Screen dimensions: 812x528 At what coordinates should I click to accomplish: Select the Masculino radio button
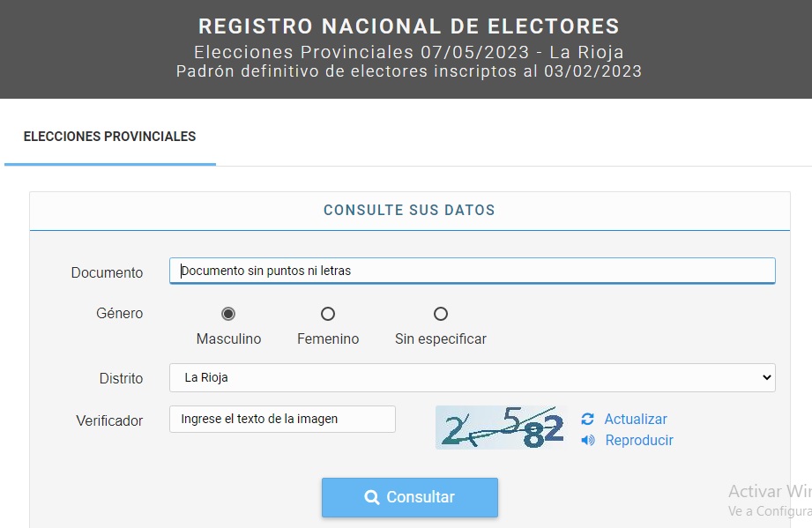[x=228, y=314]
